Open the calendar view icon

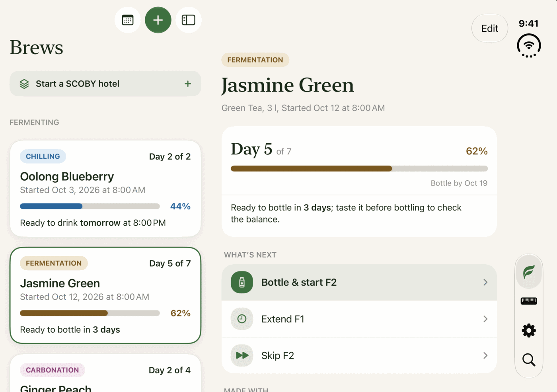click(128, 20)
